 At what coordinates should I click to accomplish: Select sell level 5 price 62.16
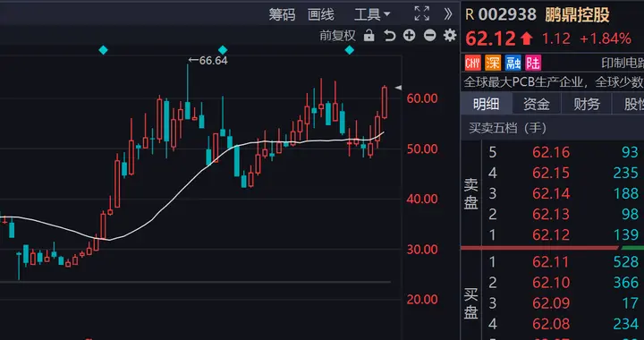pos(551,152)
